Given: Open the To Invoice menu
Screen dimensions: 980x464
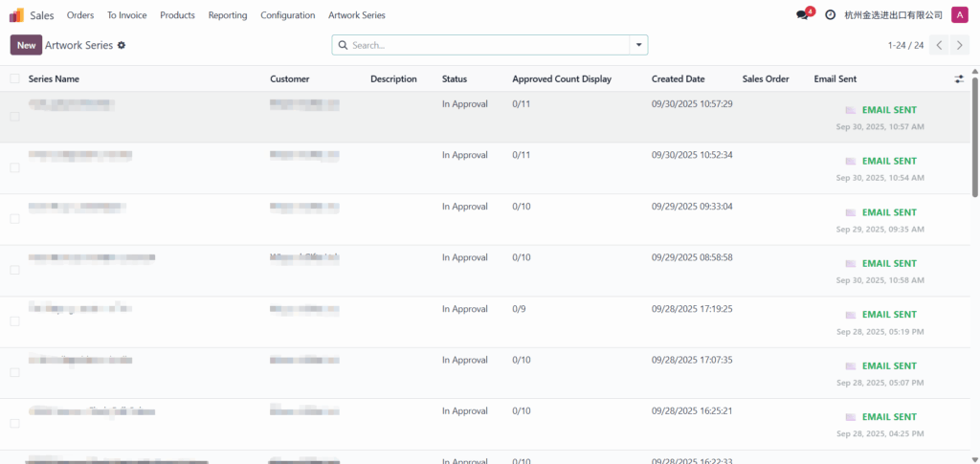Looking at the screenshot, I should [x=126, y=15].
